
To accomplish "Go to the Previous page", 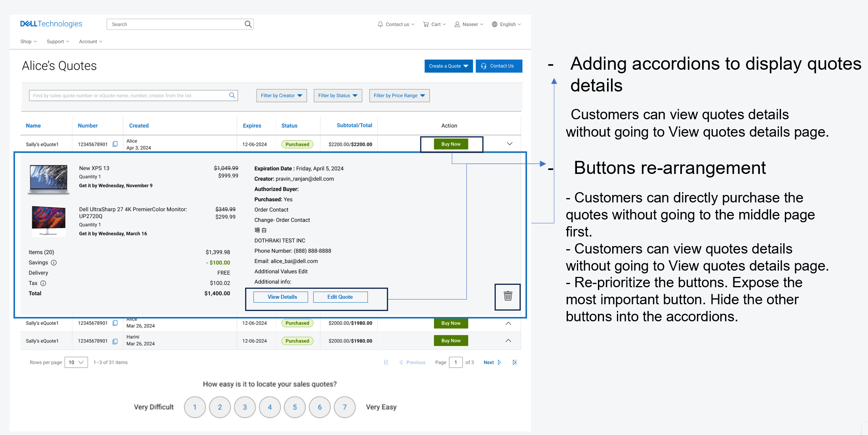I will [412, 362].
